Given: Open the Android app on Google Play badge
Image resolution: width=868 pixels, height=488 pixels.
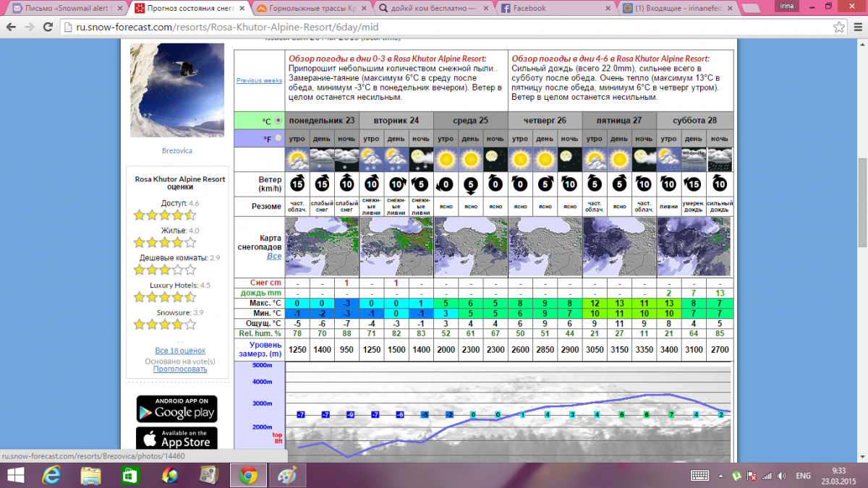Looking at the screenshot, I should (x=176, y=408).
